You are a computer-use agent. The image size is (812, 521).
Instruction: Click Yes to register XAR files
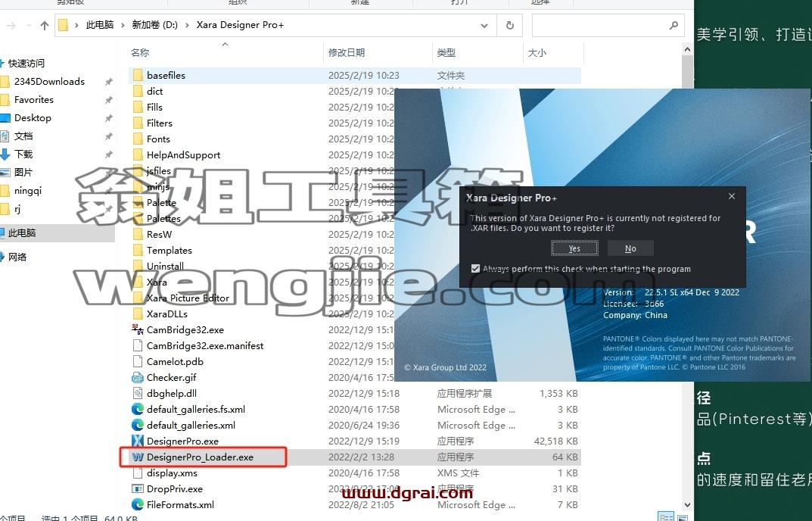tap(574, 248)
